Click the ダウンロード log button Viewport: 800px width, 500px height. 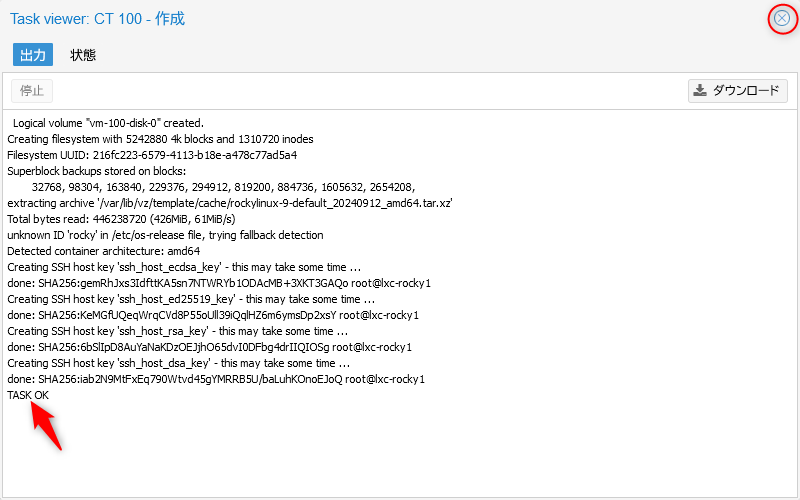tap(738, 91)
